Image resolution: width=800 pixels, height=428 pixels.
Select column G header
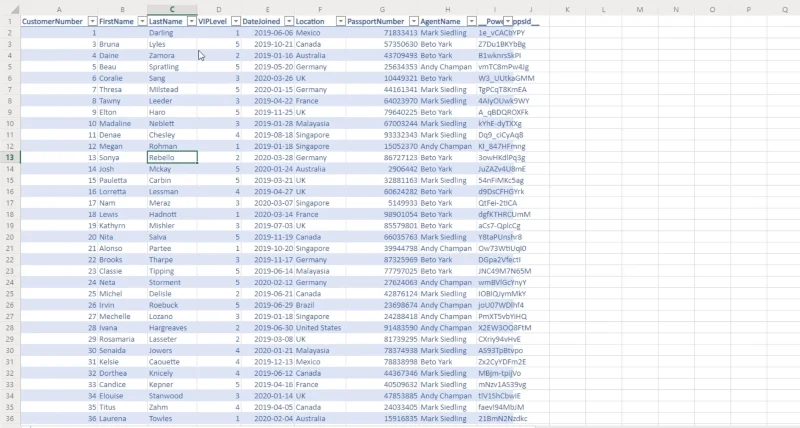(x=382, y=10)
